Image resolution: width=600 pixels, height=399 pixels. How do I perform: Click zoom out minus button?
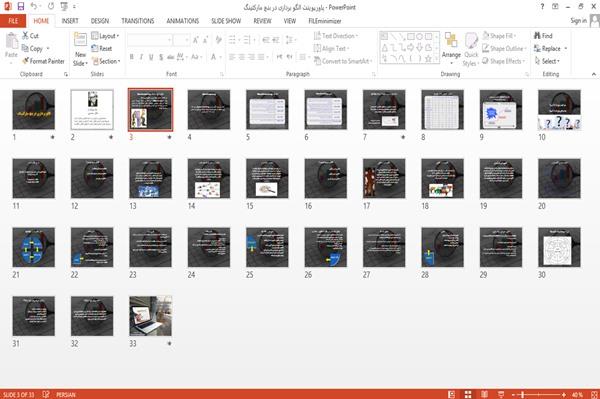coord(514,394)
